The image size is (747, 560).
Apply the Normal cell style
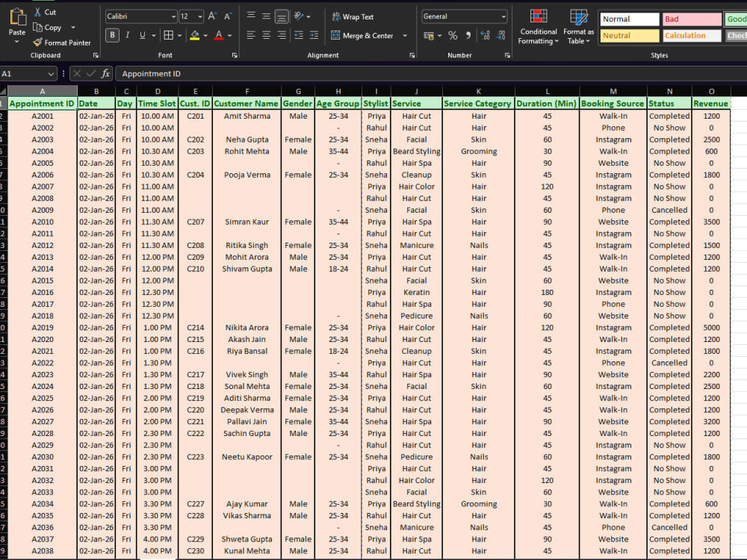click(x=629, y=19)
